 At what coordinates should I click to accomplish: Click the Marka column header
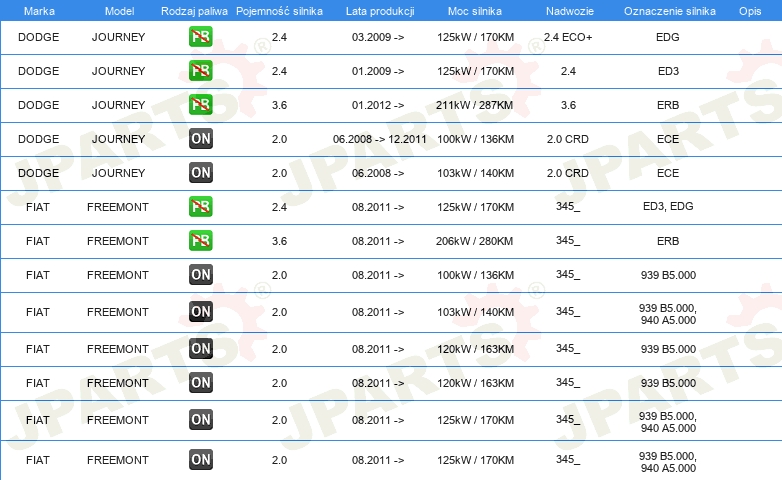(x=39, y=11)
